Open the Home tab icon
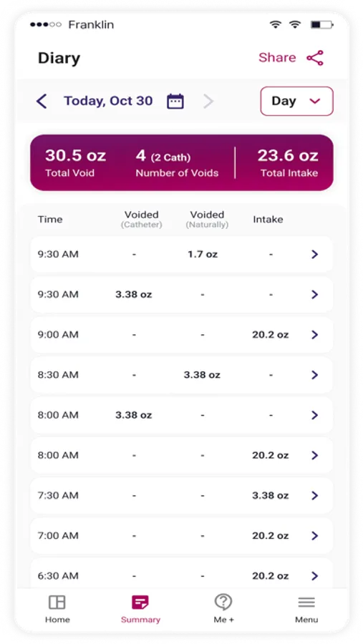 (x=57, y=602)
